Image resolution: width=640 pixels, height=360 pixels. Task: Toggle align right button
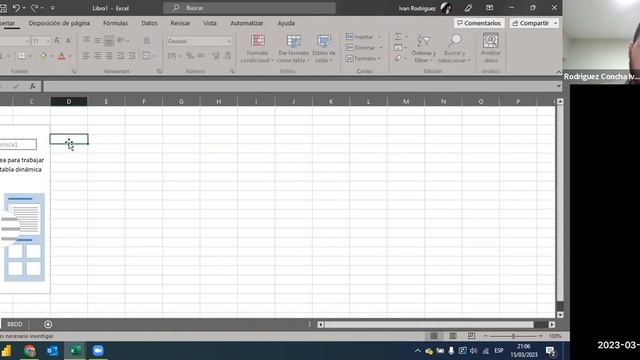pyautogui.click(x=109, y=56)
